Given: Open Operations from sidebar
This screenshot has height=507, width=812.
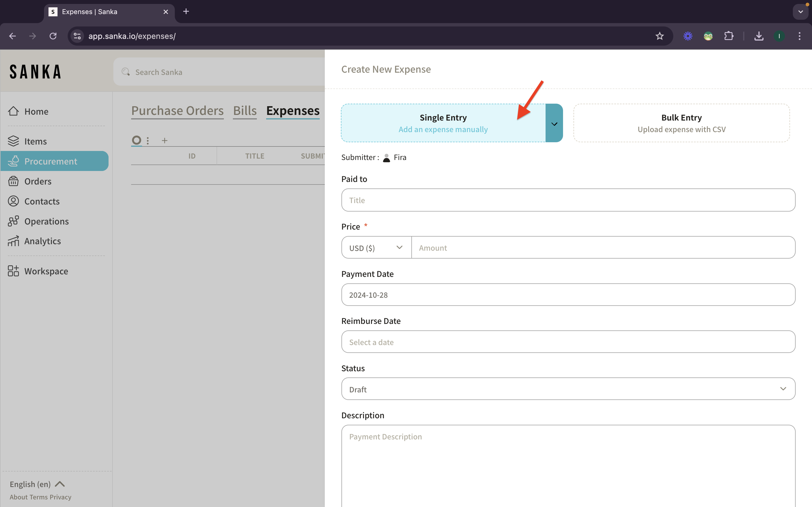Looking at the screenshot, I should [x=46, y=221].
